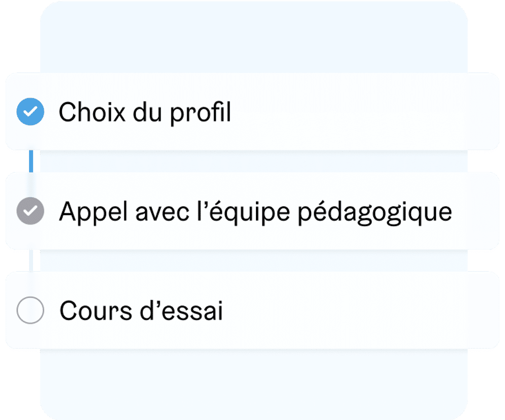Click the unchecked step indicator at bottom

30,309
